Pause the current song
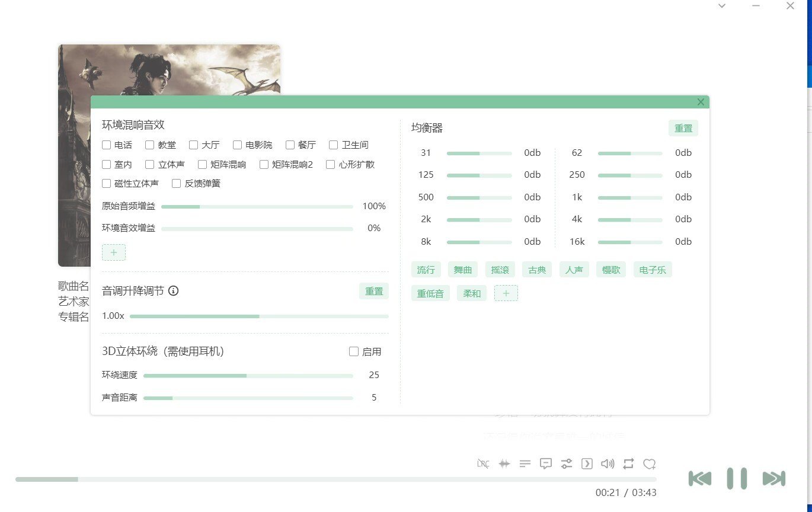The image size is (812, 512). click(737, 478)
